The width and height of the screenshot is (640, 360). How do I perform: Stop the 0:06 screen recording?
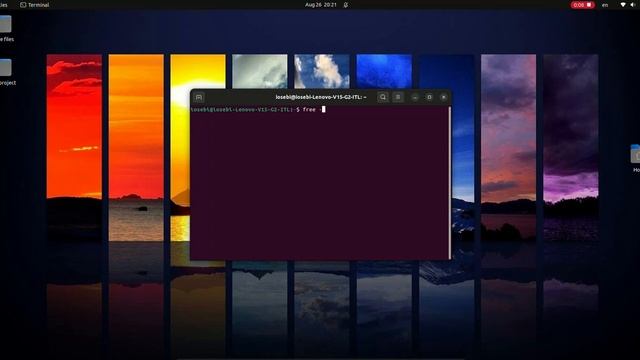pyautogui.click(x=582, y=5)
